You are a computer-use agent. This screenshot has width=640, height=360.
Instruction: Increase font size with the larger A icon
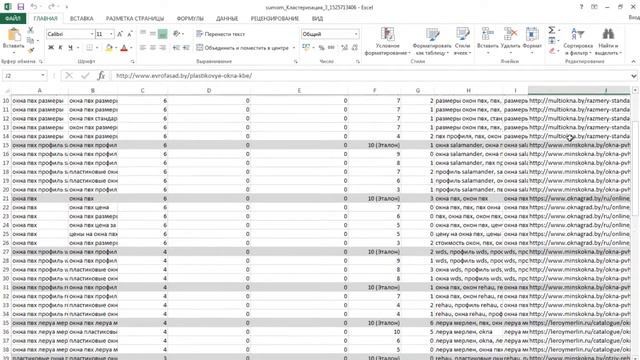(x=120, y=34)
